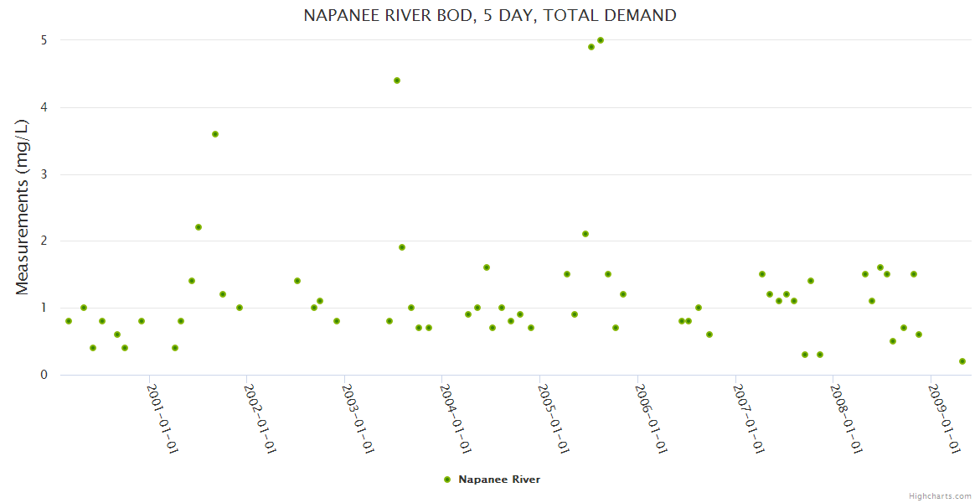Click the 2009-01-01 x-axis label
Screen dimensions: 980x503
point(944,418)
